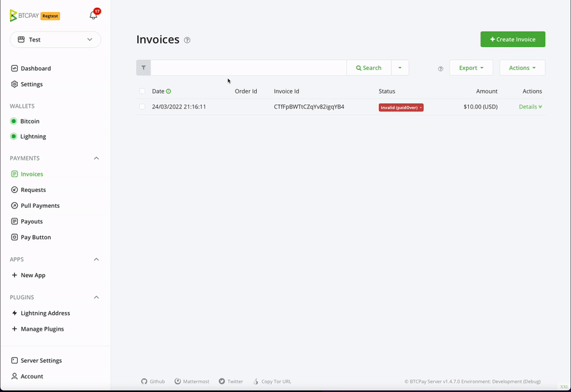Open the Actions dropdown
Image resolution: width=571 pixels, height=392 pixels.
522,68
